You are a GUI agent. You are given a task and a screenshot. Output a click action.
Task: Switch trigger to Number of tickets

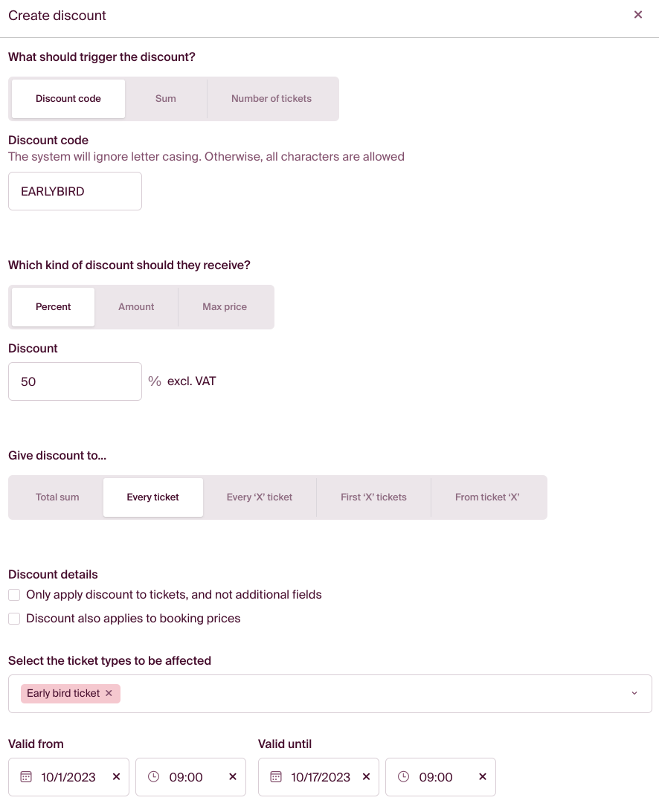271,99
